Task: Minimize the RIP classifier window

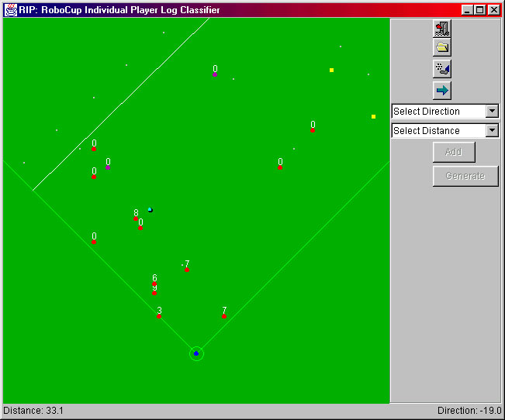Action: click(x=467, y=10)
